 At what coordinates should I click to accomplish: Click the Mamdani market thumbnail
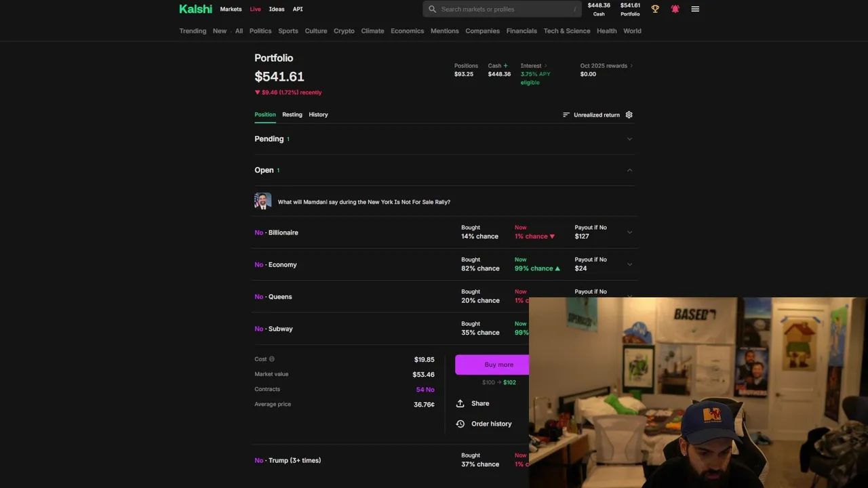point(263,201)
